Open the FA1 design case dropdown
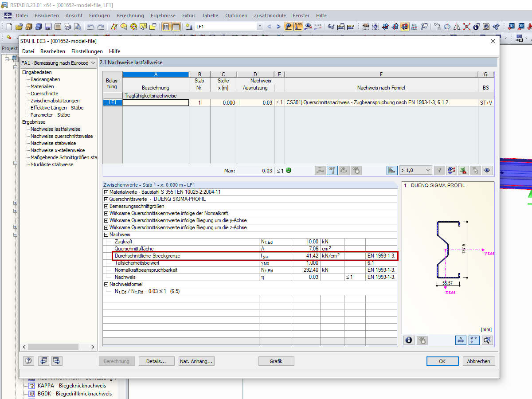The image size is (532, 399). (x=59, y=63)
